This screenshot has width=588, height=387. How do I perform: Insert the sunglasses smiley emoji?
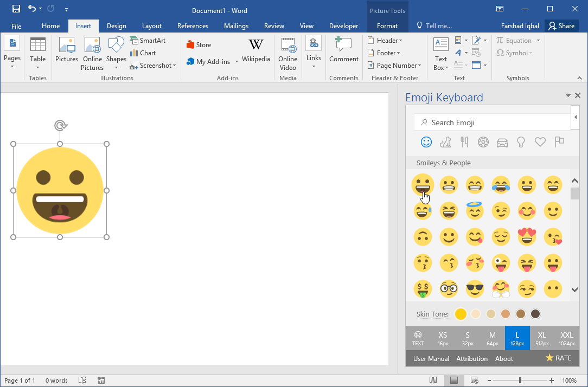(475, 289)
